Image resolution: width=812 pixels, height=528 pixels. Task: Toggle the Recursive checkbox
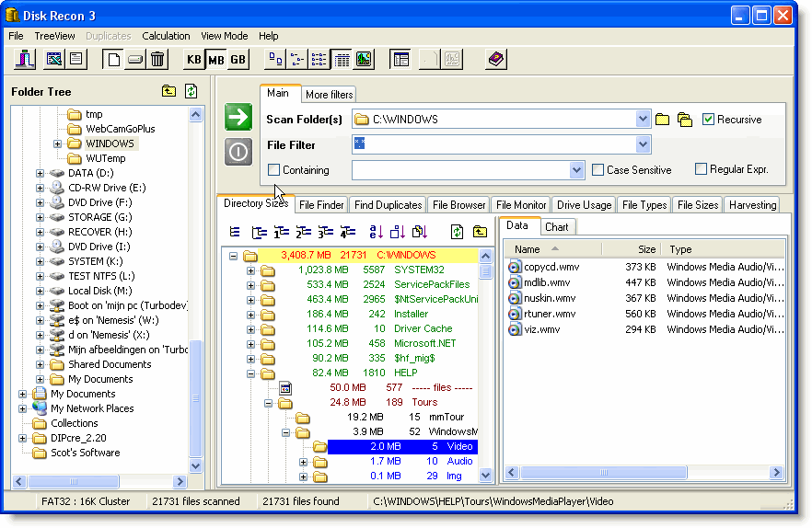(708, 120)
